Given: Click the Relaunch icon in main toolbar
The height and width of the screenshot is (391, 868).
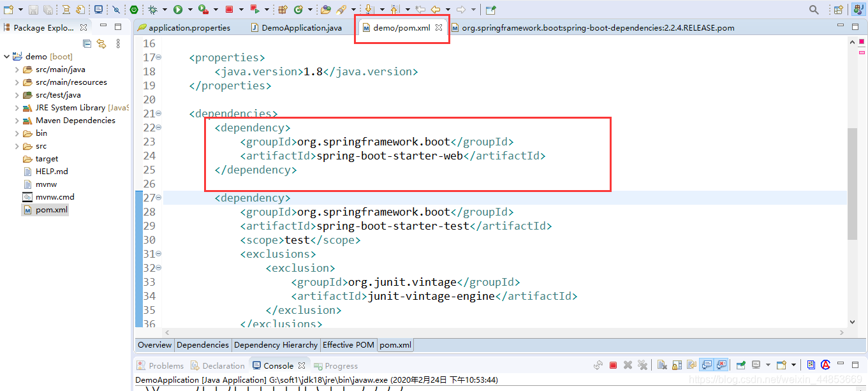Looking at the screenshot, I should (x=254, y=10).
